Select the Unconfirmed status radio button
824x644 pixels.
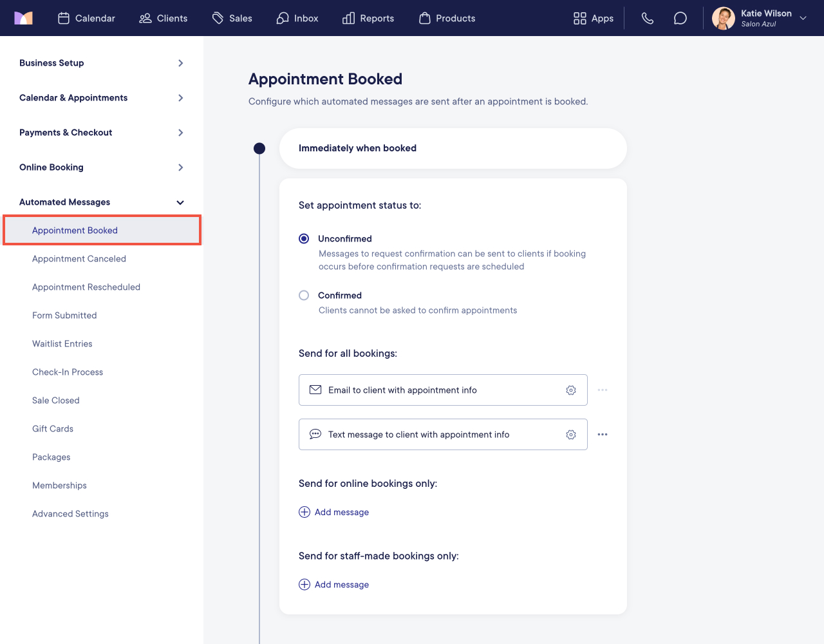point(304,238)
